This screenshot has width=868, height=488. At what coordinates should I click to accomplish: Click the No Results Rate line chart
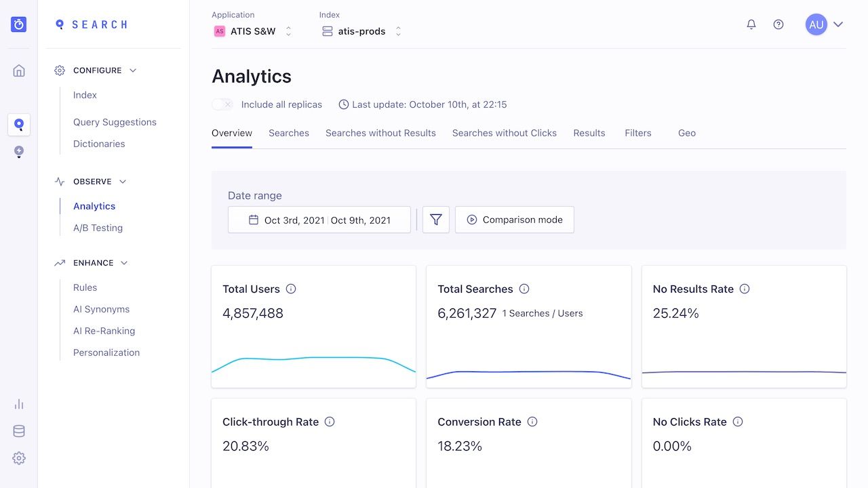(744, 372)
